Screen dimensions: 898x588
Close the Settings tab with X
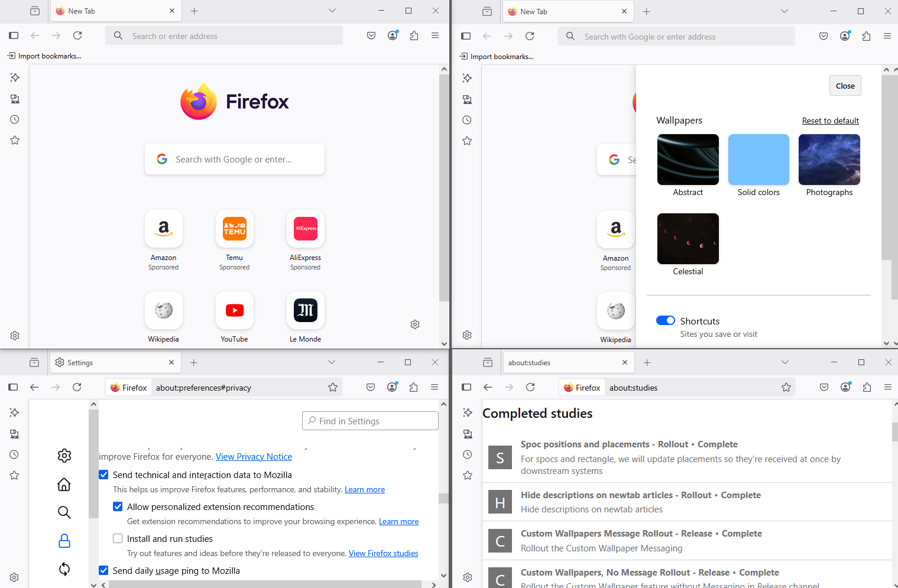171,362
